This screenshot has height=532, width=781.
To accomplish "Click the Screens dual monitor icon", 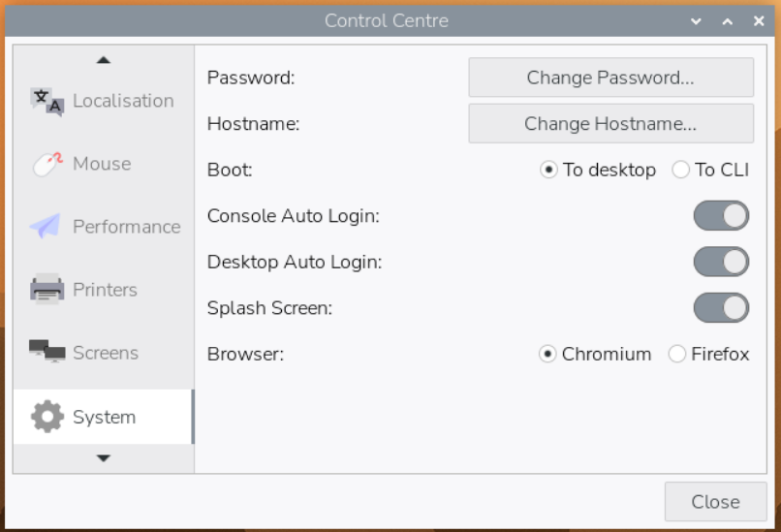I will (47, 353).
